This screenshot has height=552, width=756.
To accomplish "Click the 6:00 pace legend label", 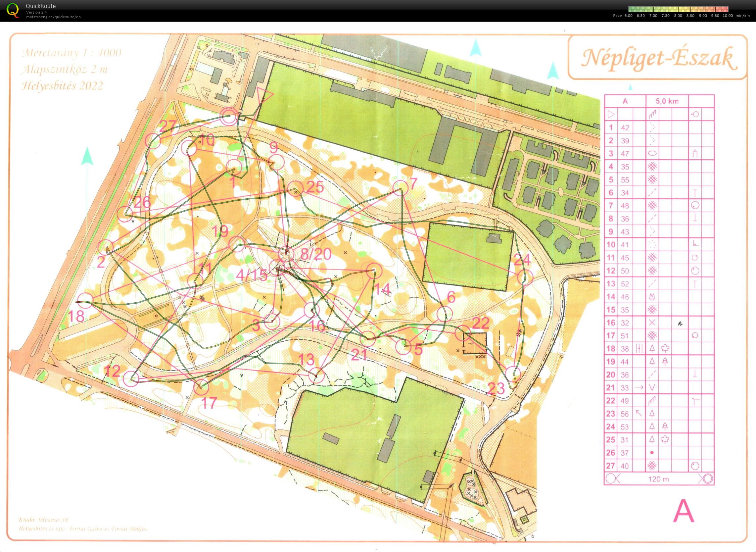I will (x=628, y=16).
